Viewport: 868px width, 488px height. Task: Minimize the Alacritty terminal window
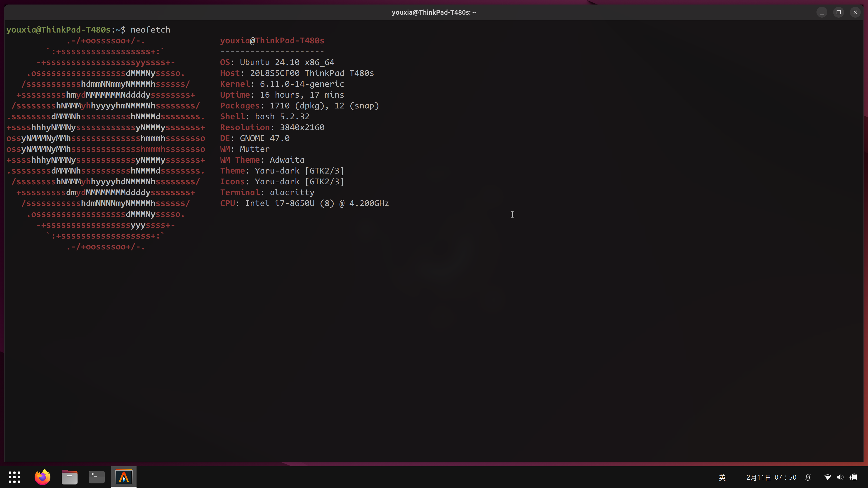click(822, 12)
